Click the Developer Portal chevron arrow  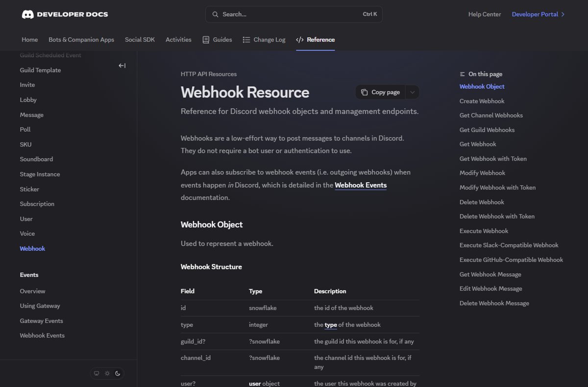tap(563, 14)
